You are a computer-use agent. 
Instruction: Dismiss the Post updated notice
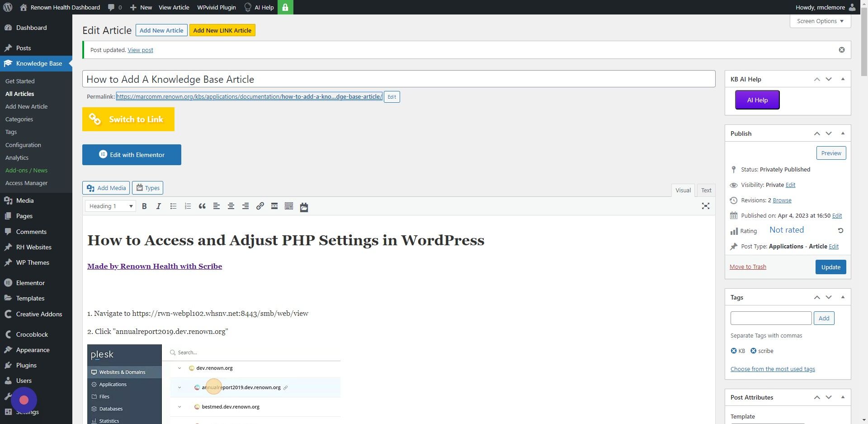(842, 50)
